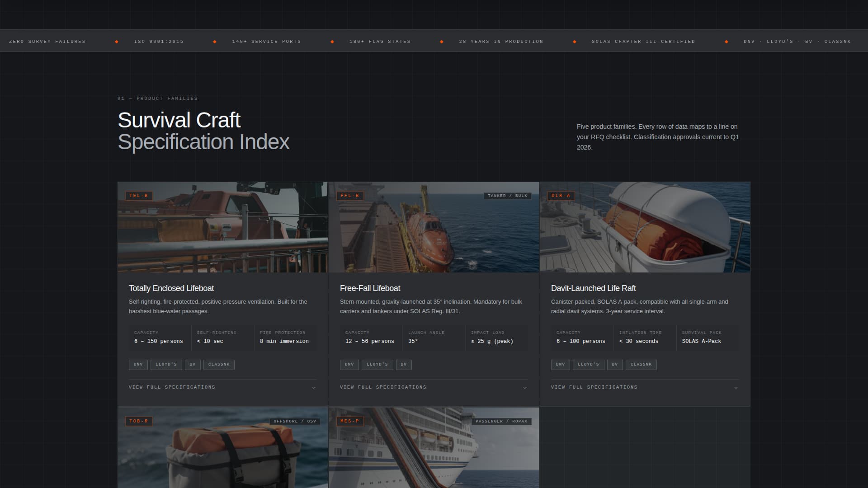Select the FFL-B product code tag
The image size is (868, 488).
(x=349, y=196)
